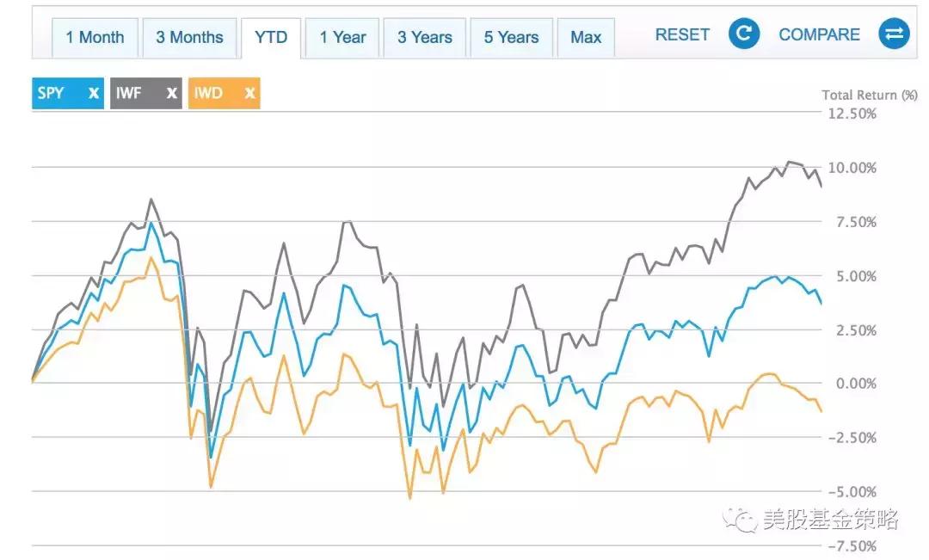Switch to the 3 Months tab
The image size is (929, 560).
(189, 38)
